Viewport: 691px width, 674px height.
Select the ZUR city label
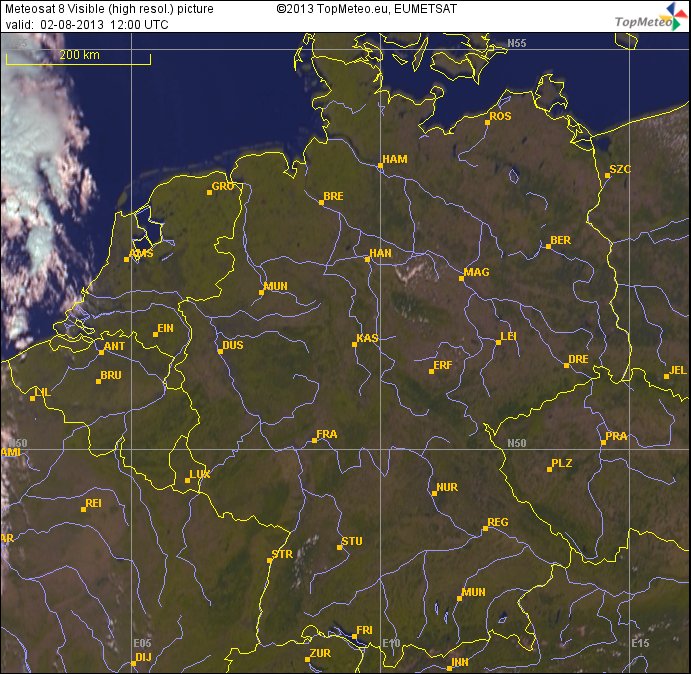tap(320, 654)
